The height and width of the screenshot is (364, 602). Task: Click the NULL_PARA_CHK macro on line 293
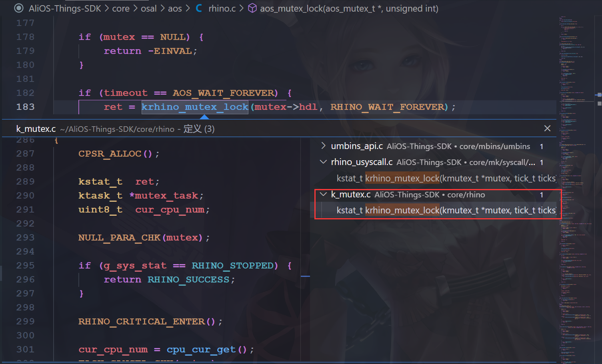click(119, 238)
